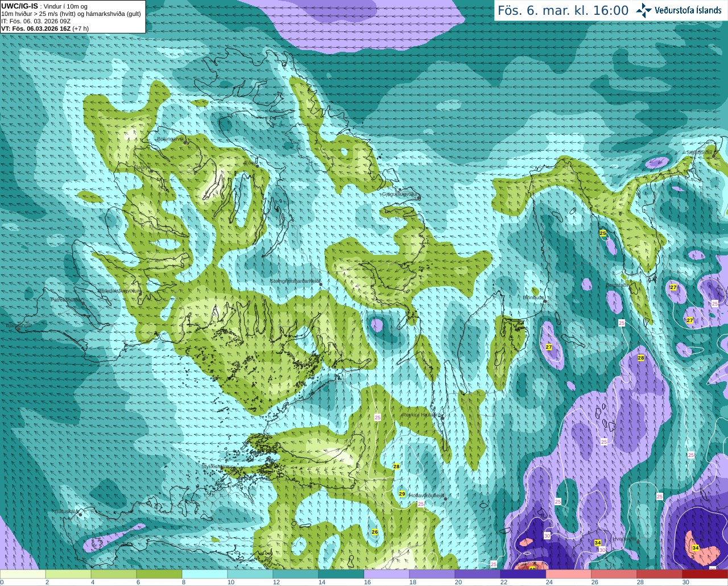Click the Gjögurflugvöllur station label

(x=400, y=193)
